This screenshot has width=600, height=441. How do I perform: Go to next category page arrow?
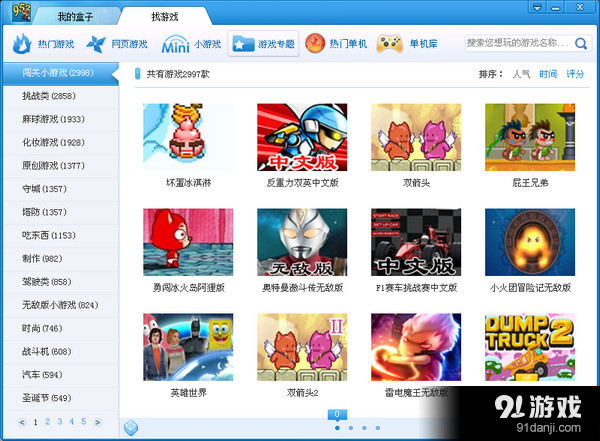coord(98,422)
